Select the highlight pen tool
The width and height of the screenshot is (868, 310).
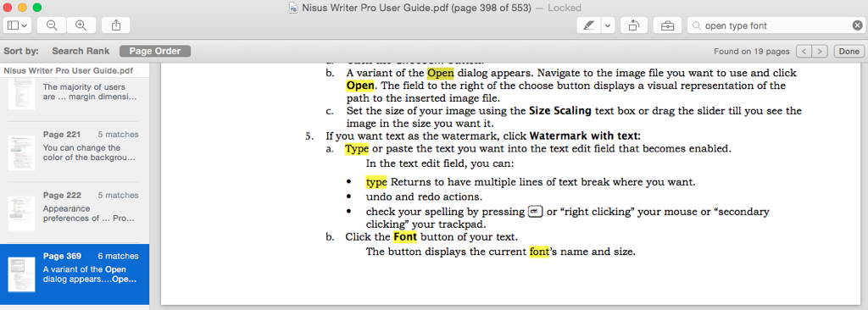coord(589,25)
